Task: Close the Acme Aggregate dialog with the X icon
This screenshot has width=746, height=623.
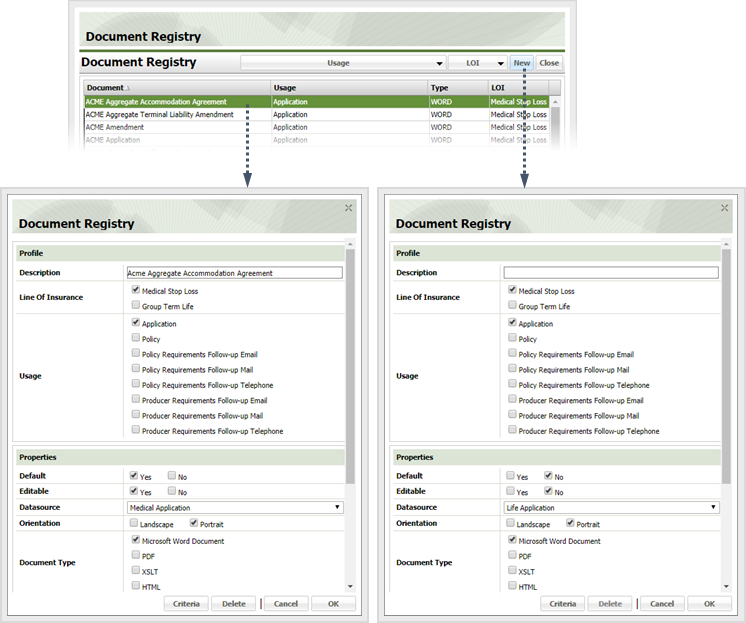Action: [348, 207]
